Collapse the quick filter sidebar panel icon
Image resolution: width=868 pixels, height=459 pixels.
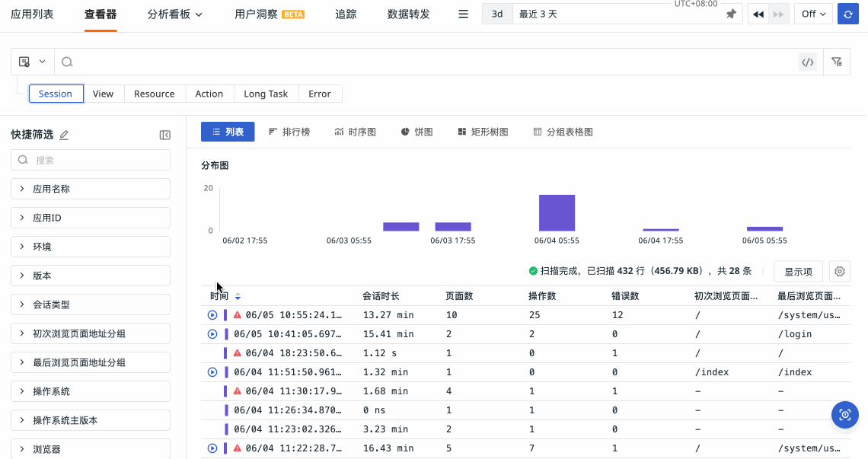(165, 135)
